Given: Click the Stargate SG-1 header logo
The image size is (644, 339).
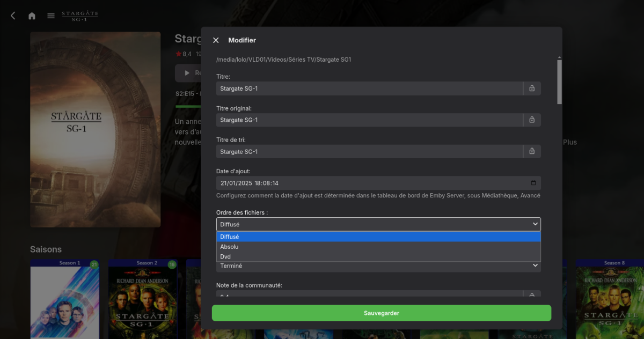Looking at the screenshot, I should [79, 16].
